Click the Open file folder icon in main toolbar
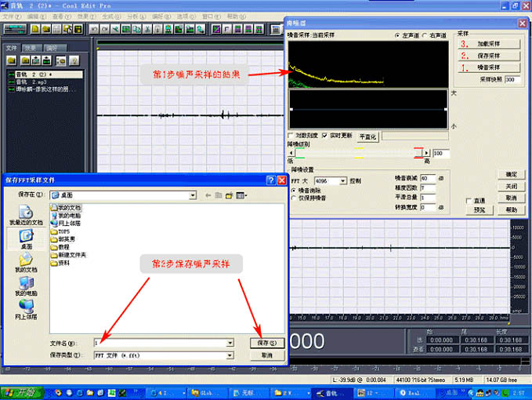532x400 pixels. (45, 30)
